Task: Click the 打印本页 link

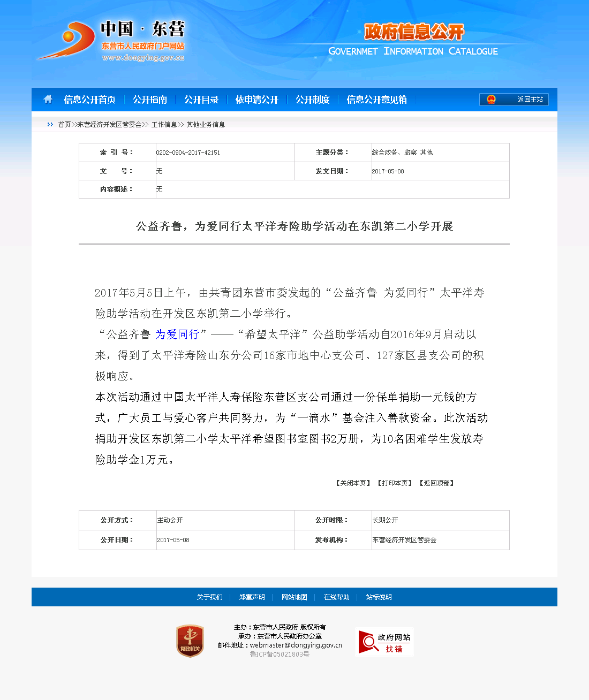Action: 395,483
